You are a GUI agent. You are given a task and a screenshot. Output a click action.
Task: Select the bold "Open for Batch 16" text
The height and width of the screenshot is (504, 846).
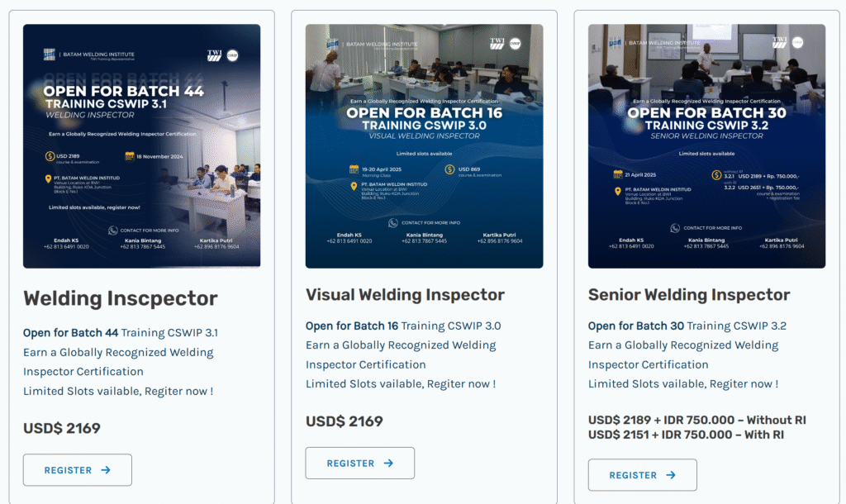click(x=352, y=326)
